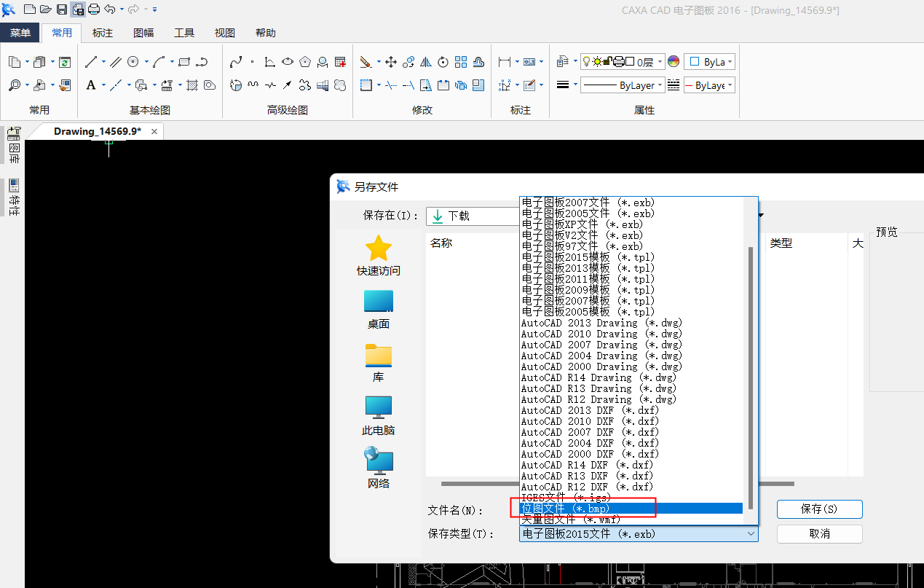This screenshot has height=588, width=924.
Task: Select the Ellipse tool in advanced drawing
Action: pyautogui.click(x=288, y=62)
